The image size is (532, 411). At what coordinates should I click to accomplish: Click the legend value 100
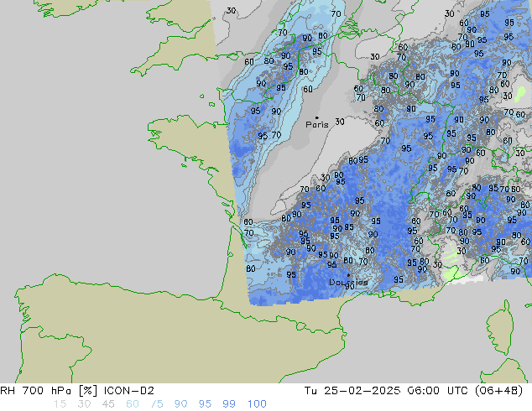(x=257, y=404)
